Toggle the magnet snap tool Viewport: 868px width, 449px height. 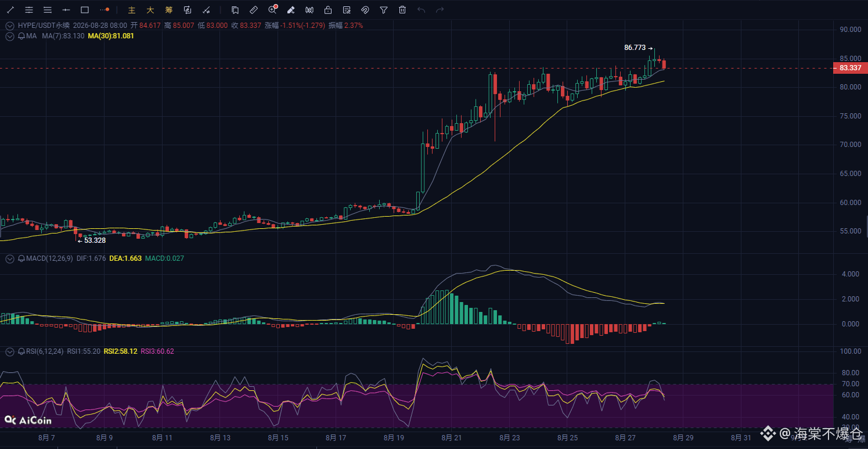click(365, 10)
